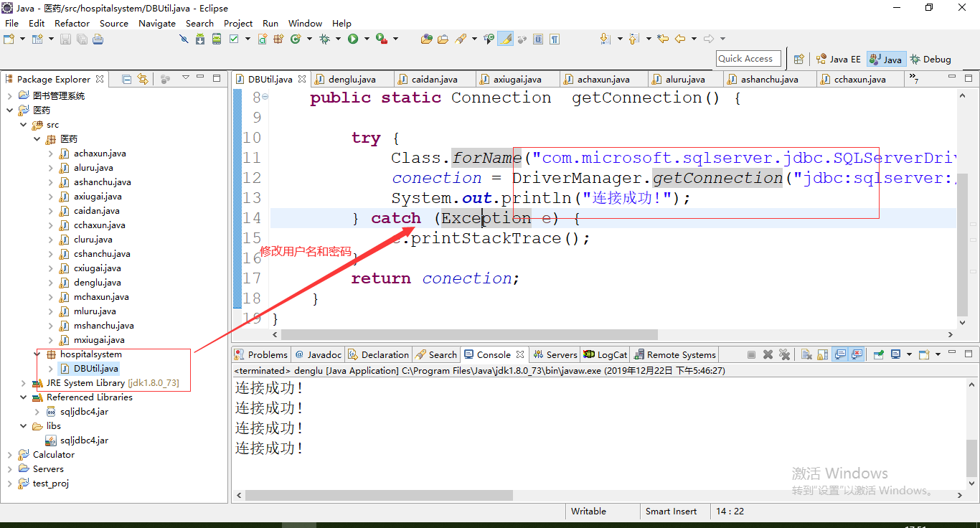
Task: Toggle Scroll Lock in Console
Action: pyautogui.click(x=822, y=354)
